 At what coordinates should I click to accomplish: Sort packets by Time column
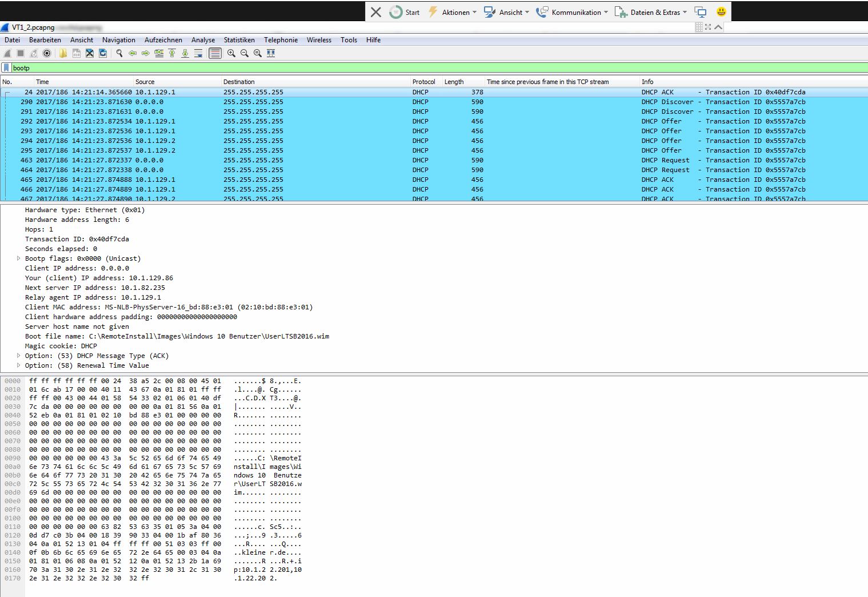[x=83, y=82]
